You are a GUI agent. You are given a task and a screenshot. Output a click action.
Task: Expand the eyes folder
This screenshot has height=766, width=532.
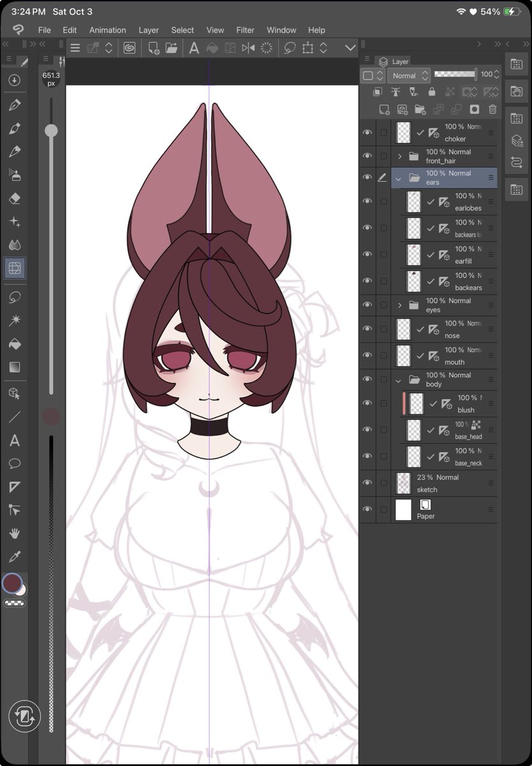click(x=399, y=305)
